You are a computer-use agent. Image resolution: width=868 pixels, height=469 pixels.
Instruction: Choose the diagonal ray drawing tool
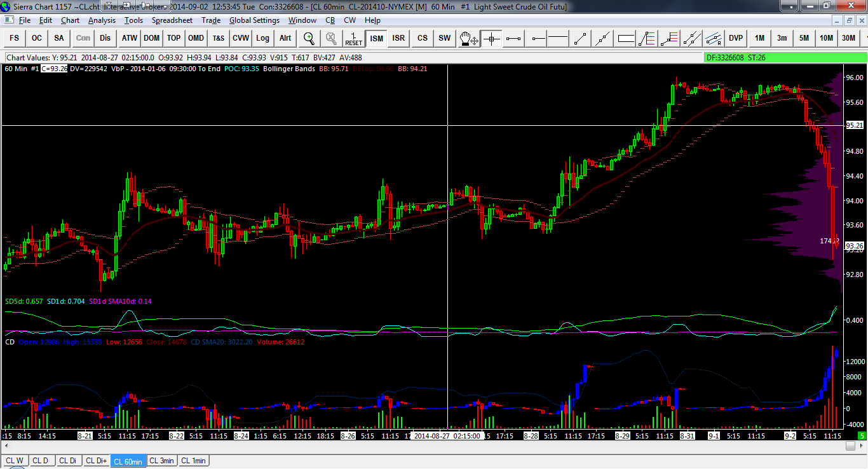[580, 38]
